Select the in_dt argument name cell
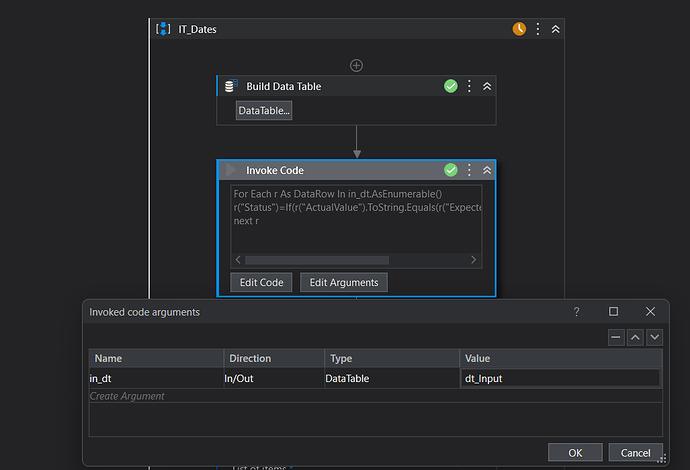 156,378
